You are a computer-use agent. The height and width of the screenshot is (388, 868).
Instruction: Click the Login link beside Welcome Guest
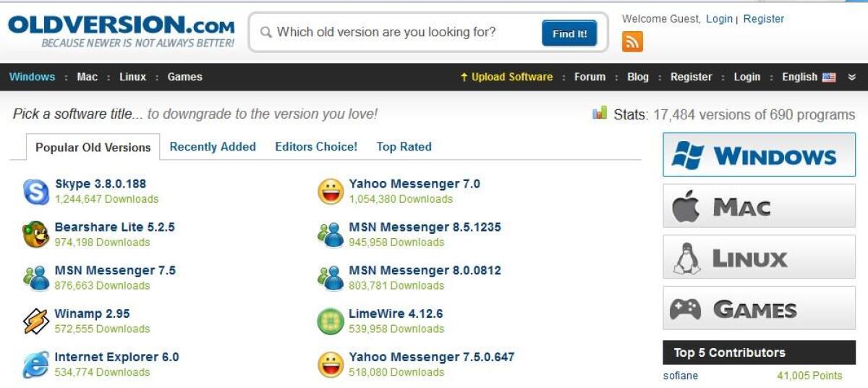point(719,19)
